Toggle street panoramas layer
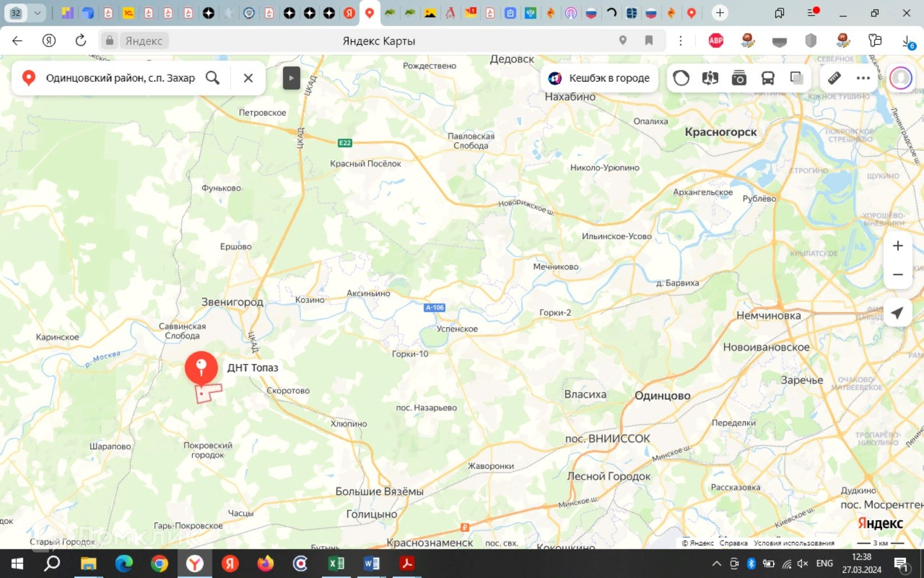The image size is (924, 578). coord(710,78)
